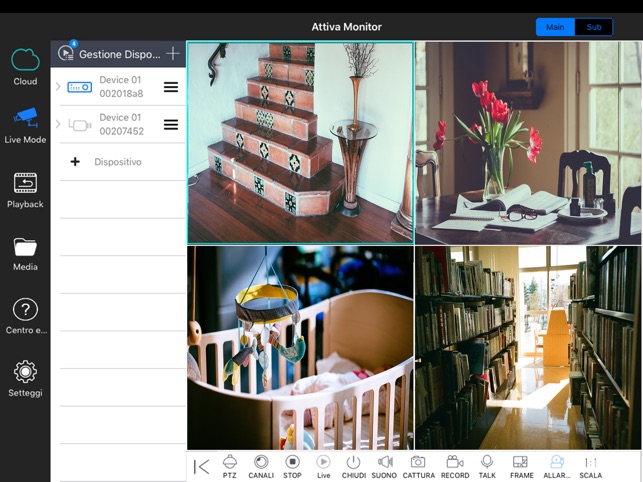Toggle the SUONO sound speaker
The image size is (643, 482).
(384, 466)
